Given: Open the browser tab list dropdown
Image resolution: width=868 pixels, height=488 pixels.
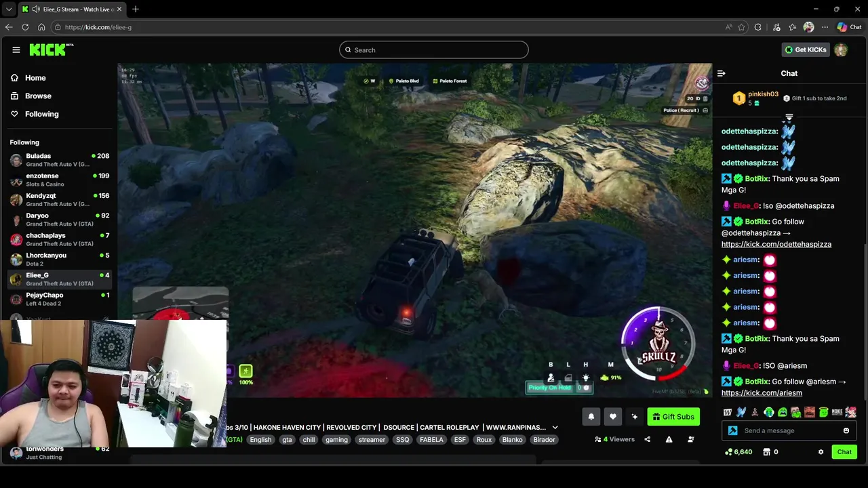Looking at the screenshot, I should click(9, 9).
